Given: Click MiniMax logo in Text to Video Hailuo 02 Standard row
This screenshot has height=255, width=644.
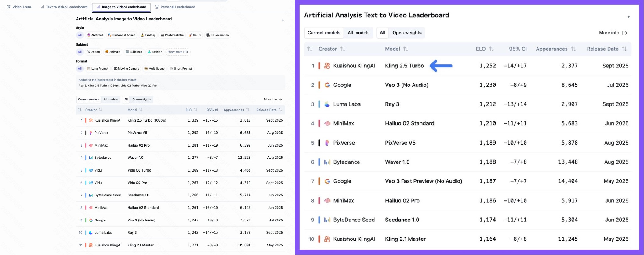Looking at the screenshot, I should pos(327,123).
